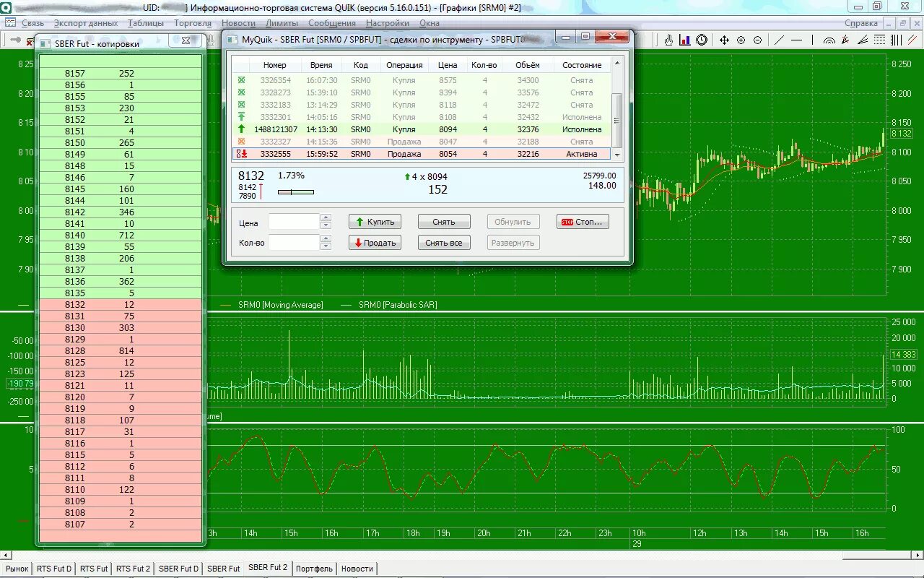Open the Связь menu
The height and width of the screenshot is (578, 924).
tap(32, 23)
